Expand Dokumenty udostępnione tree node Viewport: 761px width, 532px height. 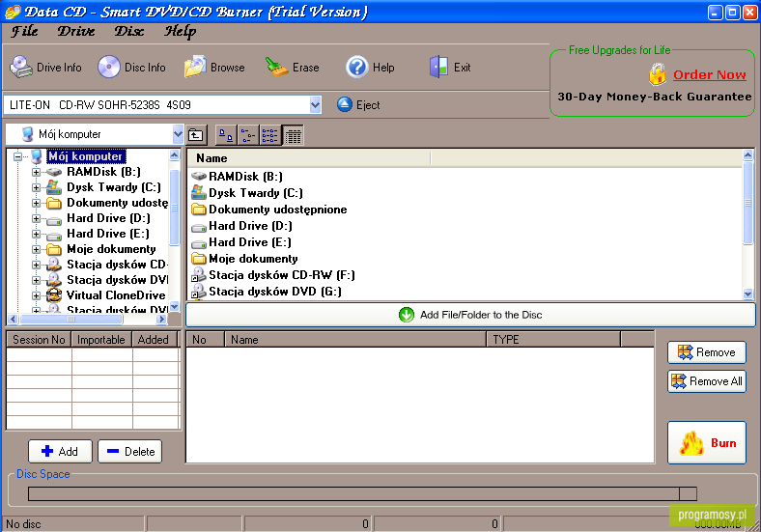coord(36,203)
